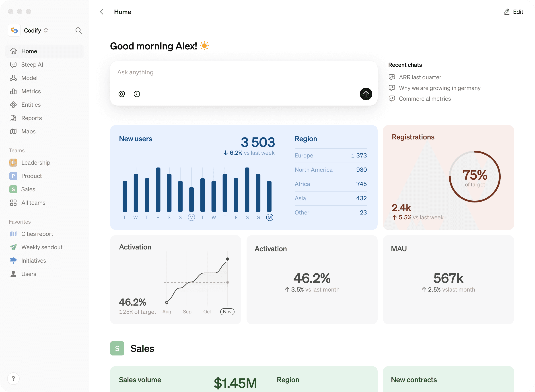Open Steep AI from the sidebar

click(x=32, y=65)
